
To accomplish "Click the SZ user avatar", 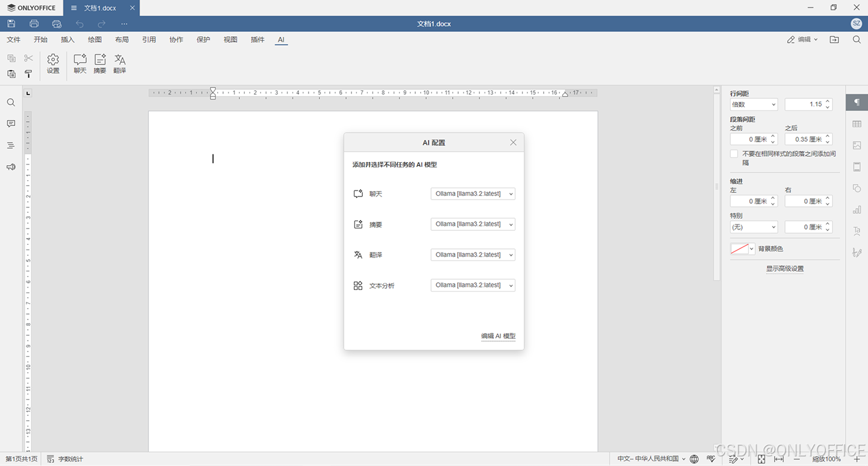I will pyautogui.click(x=857, y=24).
